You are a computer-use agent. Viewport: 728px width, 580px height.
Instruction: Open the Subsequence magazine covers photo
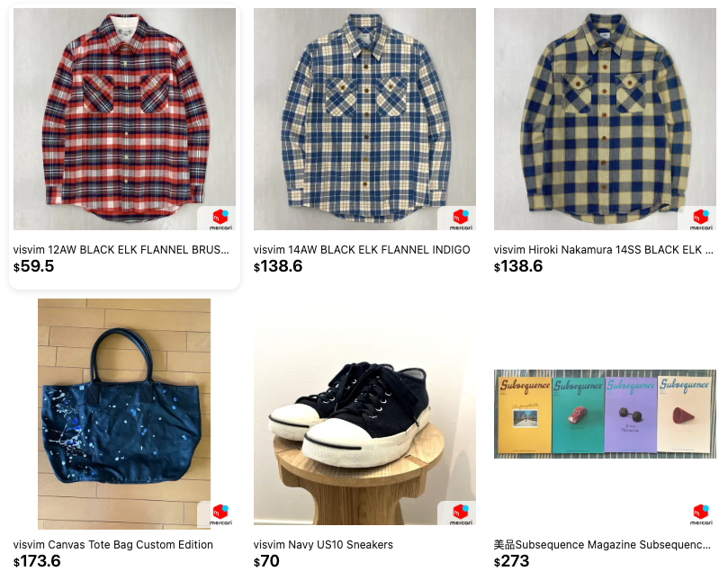(605, 414)
